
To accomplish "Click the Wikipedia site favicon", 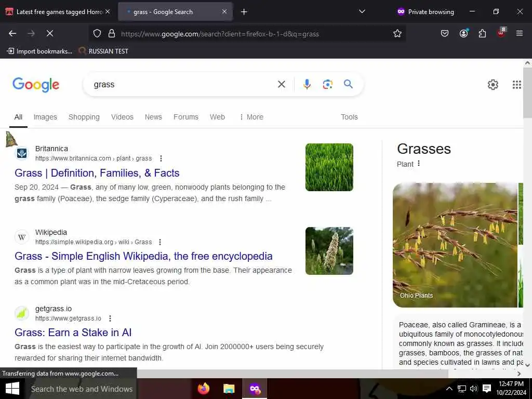I will pos(22,237).
